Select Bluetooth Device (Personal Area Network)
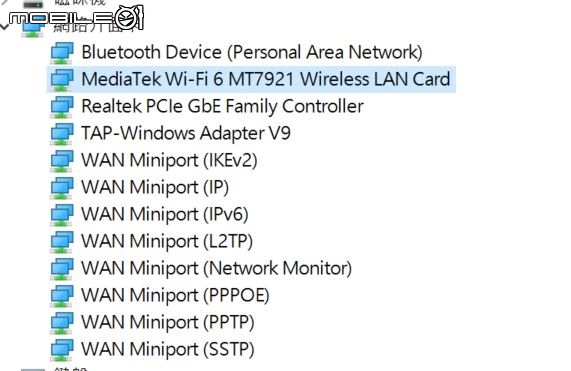The height and width of the screenshot is (371, 571). pyautogui.click(x=252, y=52)
